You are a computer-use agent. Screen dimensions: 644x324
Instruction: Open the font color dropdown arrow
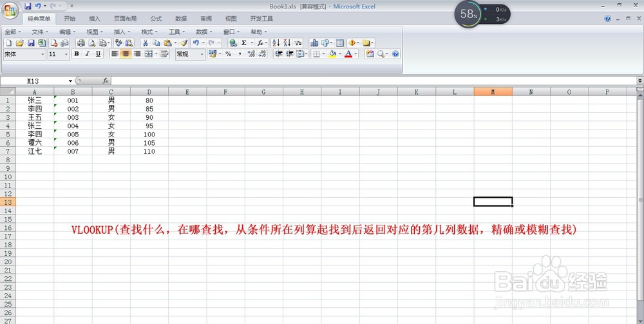pyautogui.click(x=355, y=54)
